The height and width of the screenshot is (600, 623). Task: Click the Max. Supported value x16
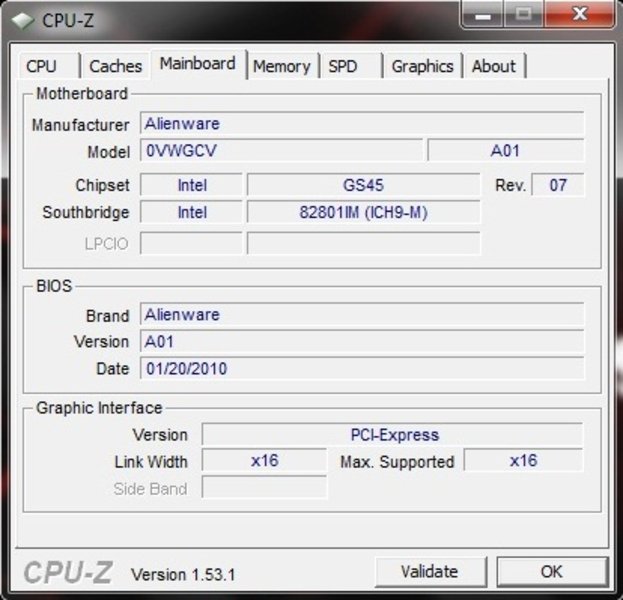(523, 461)
